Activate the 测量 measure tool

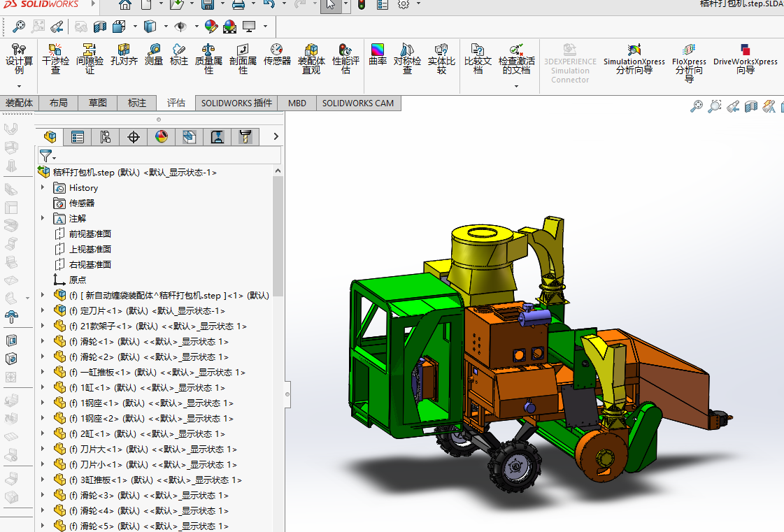point(153,55)
